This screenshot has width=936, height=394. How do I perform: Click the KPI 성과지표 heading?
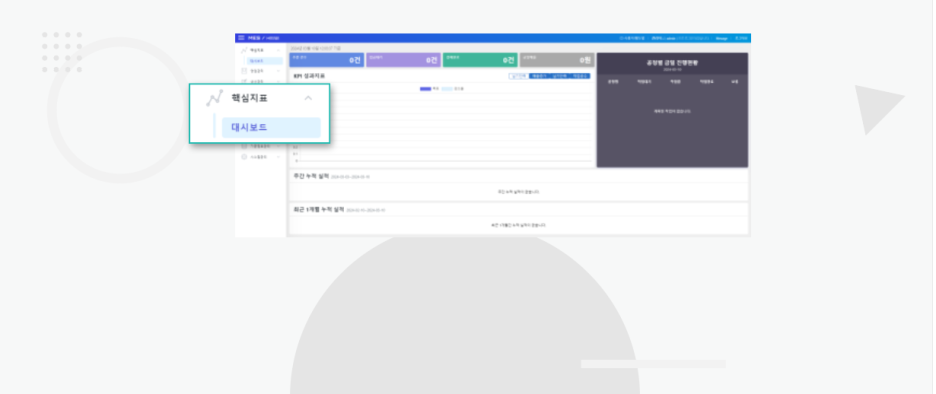(x=309, y=76)
